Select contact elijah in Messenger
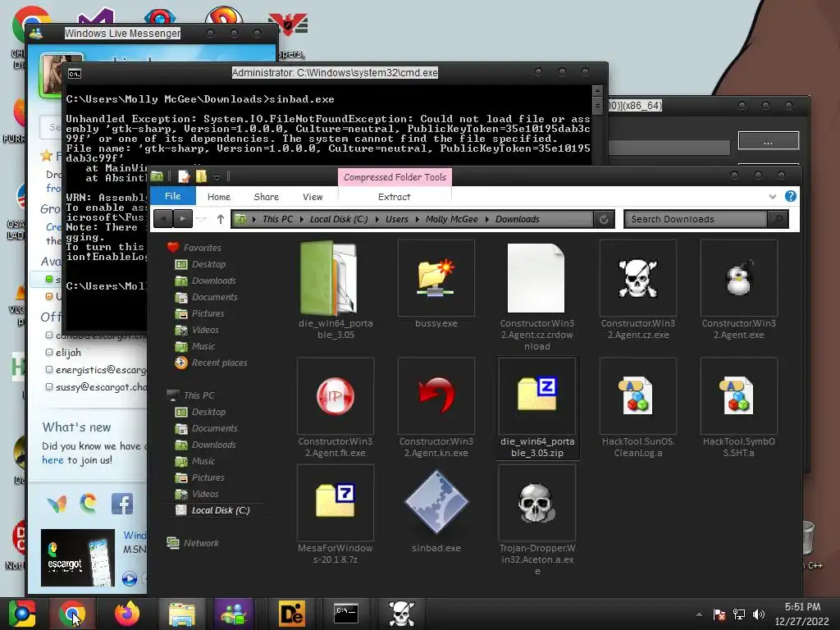This screenshot has height=630, width=840. (x=68, y=353)
